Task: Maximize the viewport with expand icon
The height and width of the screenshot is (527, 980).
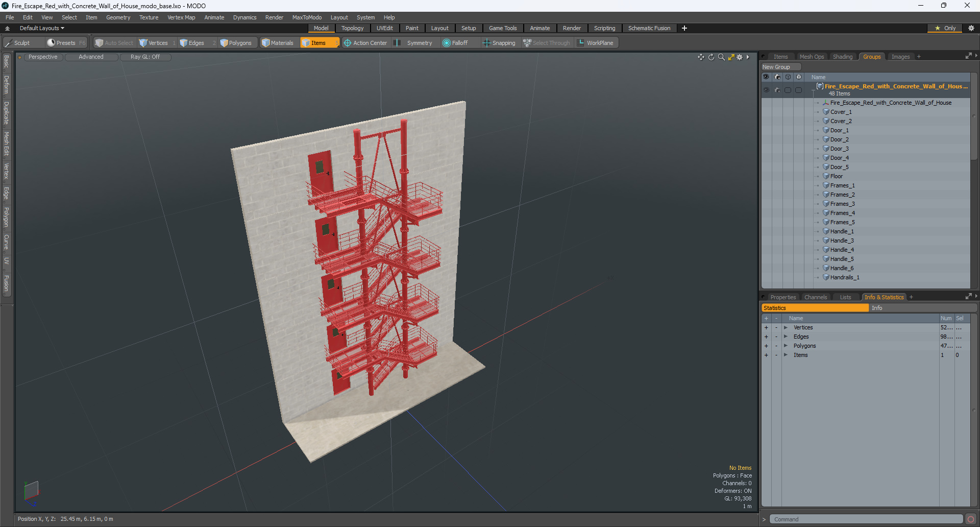Action: coord(731,57)
